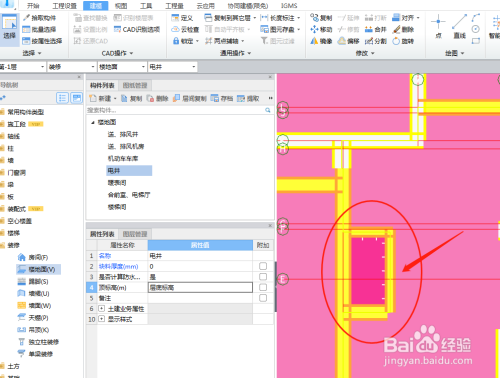Collapse the 楼地面 tree node

click(93, 122)
